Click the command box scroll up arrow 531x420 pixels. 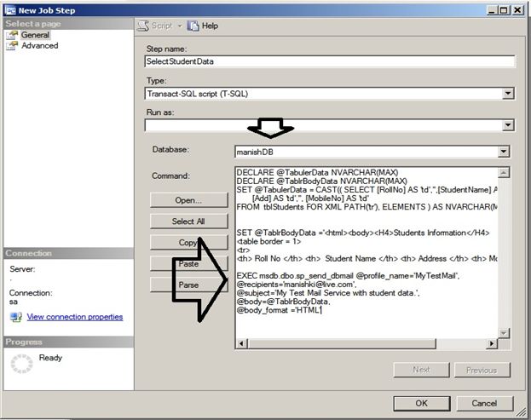(x=504, y=173)
